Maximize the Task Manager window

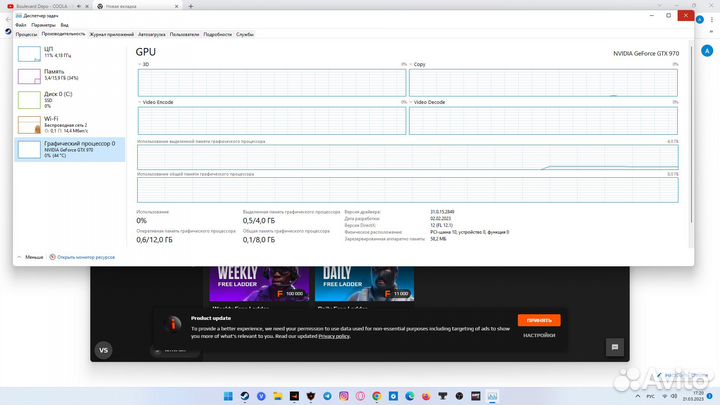pyautogui.click(x=669, y=16)
